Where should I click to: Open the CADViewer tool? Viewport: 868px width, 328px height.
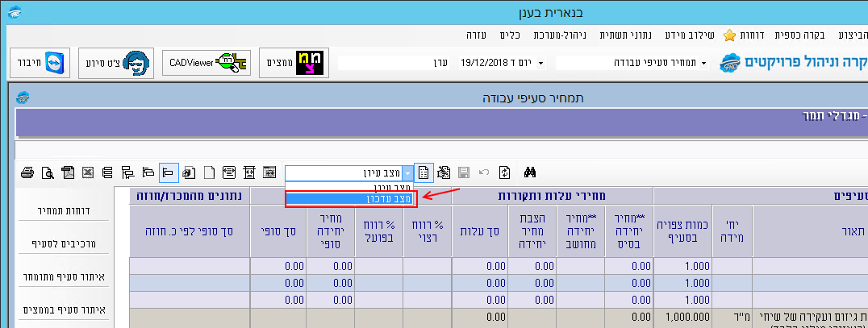[207, 62]
